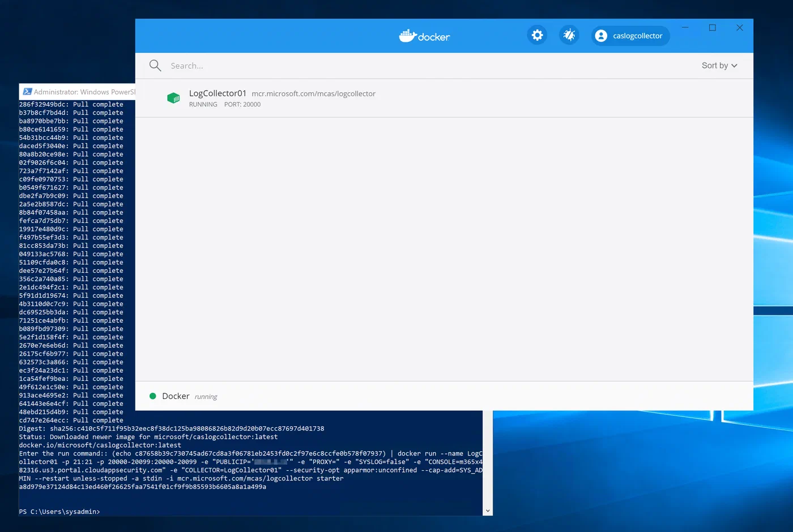Close the Docker Dashboard window
793x532 pixels.
click(x=740, y=27)
